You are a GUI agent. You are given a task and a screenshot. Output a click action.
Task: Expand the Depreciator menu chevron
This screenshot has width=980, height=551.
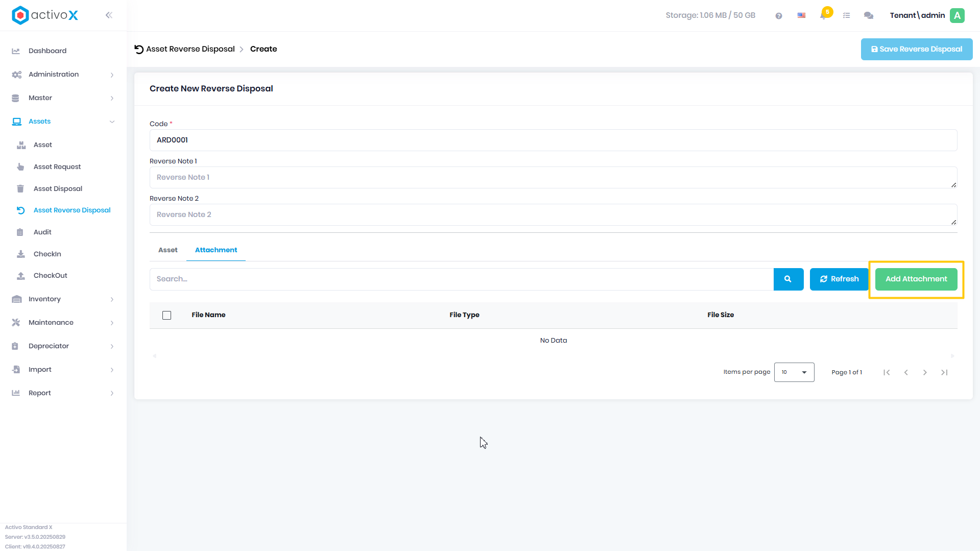coord(112,347)
